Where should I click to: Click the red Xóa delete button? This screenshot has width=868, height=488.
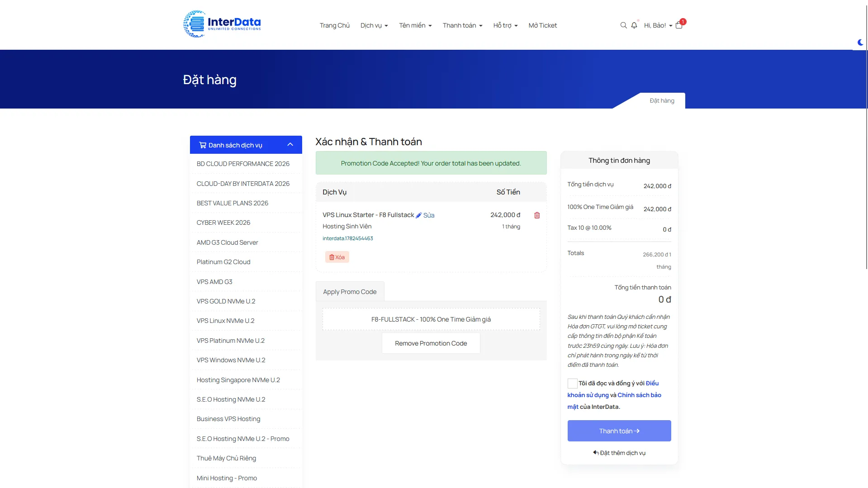(x=337, y=257)
